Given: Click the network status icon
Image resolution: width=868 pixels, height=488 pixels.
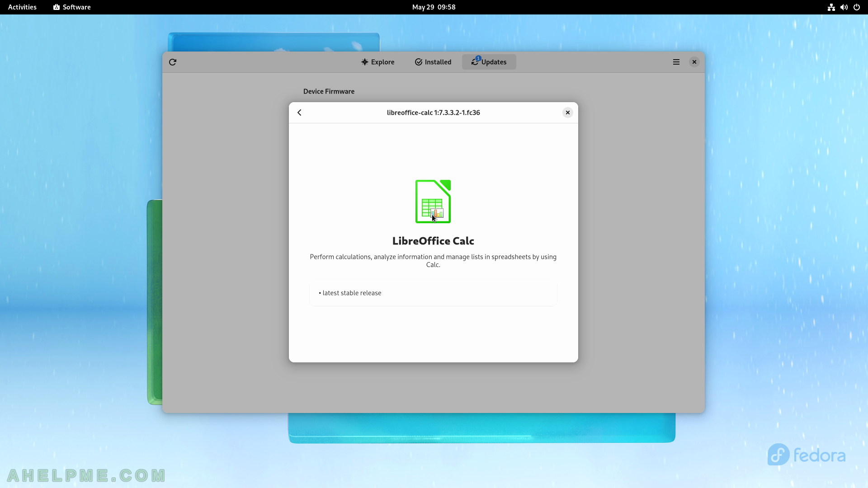Looking at the screenshot, I should (831, 7).
